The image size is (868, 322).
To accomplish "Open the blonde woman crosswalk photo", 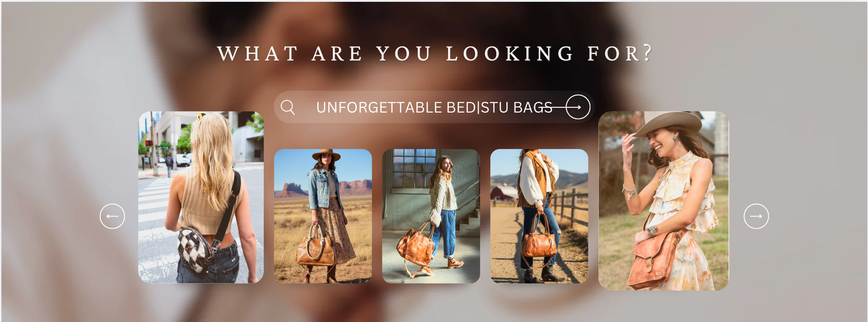I will tap(201, 197).
